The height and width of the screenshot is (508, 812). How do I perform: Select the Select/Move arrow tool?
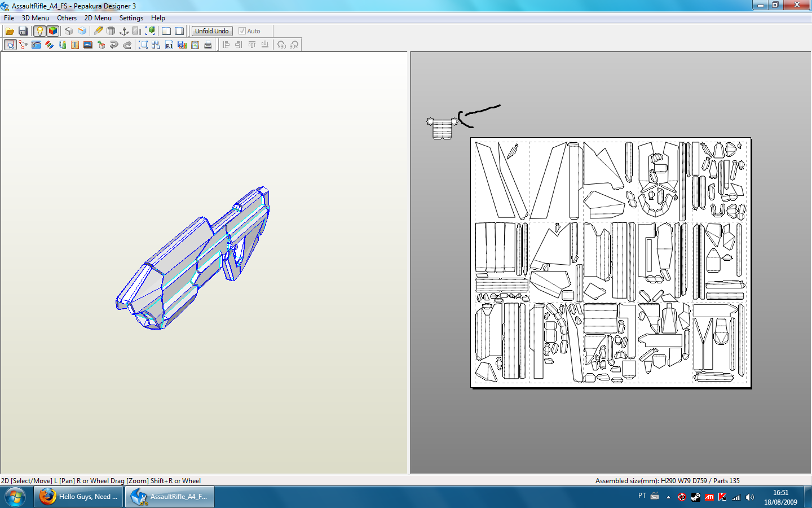(x=10, y=45)
